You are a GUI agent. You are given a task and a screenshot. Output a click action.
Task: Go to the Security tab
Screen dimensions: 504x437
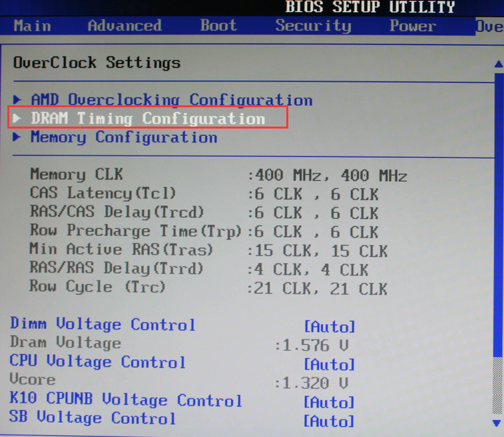[x=314, y=26]
